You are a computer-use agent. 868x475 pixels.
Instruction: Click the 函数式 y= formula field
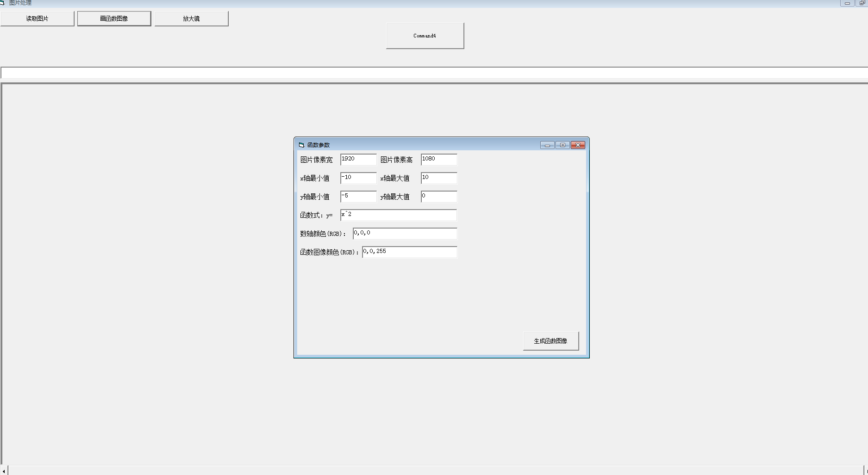(x=399, y=215)
